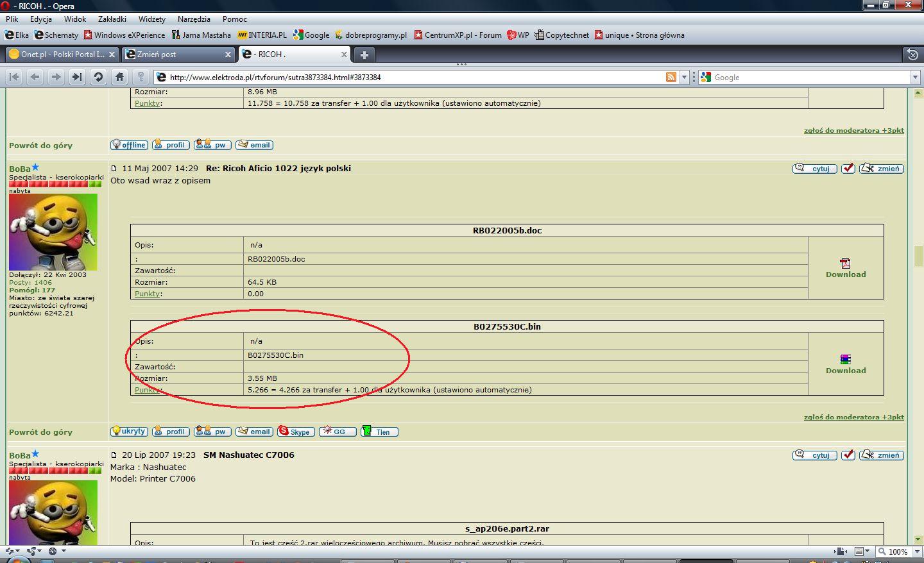
Task: Open the Zakładki menu
Action: coord(112,19)
